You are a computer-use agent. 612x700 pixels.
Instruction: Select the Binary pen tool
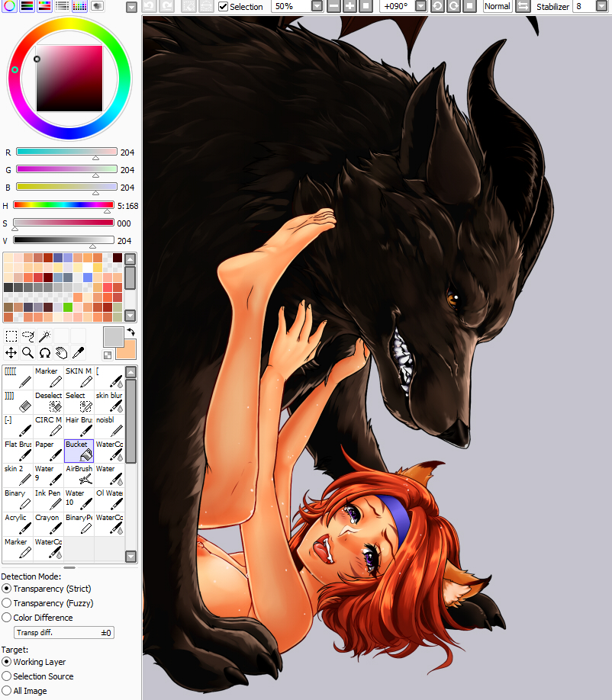(18, 499)
